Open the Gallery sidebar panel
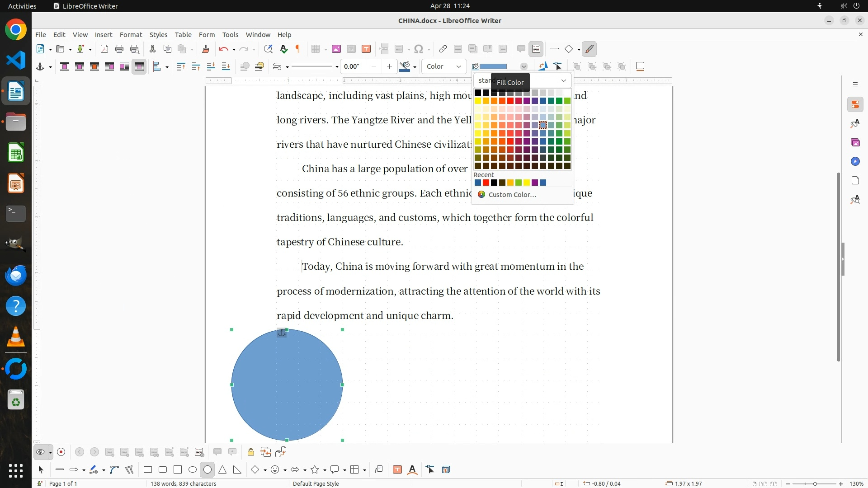 855,143
